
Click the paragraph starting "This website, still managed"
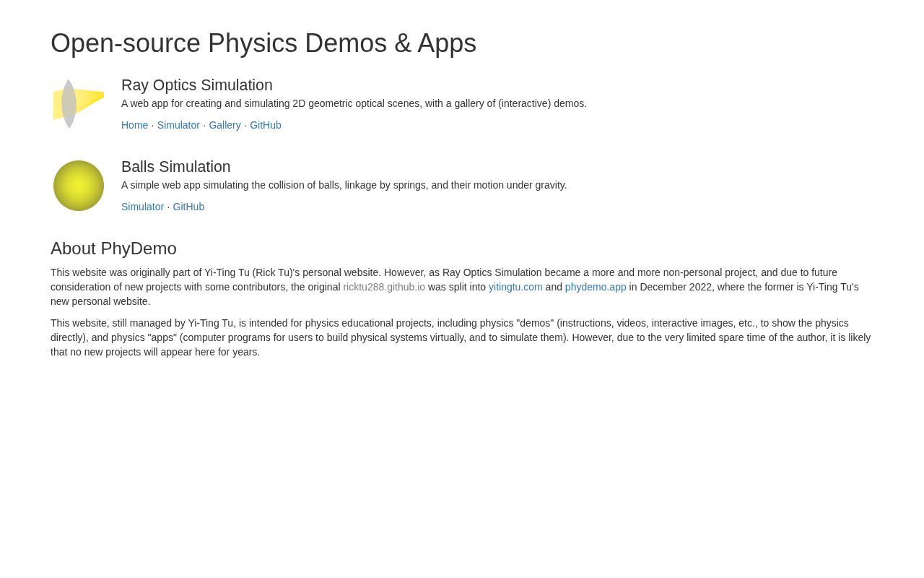[x=461, y=337]
